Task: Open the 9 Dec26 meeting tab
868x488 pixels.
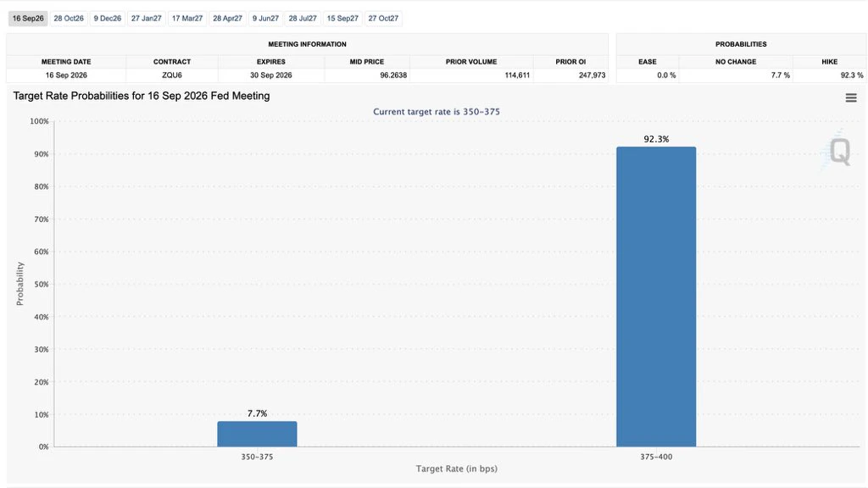Action: pos(108,19)
